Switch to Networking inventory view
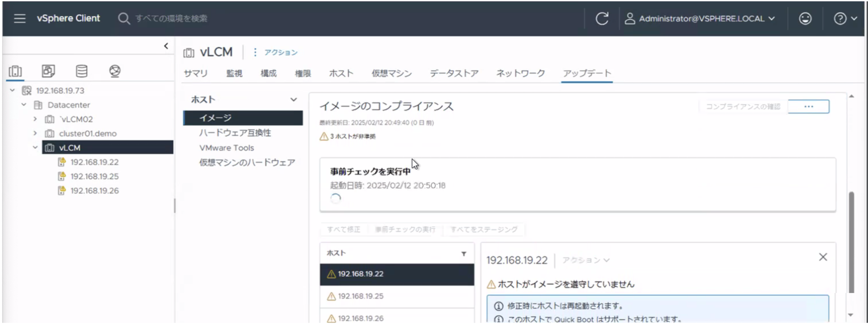Image resolution: width=868 pixels, height=324 pixels. (x=115, y=71)
